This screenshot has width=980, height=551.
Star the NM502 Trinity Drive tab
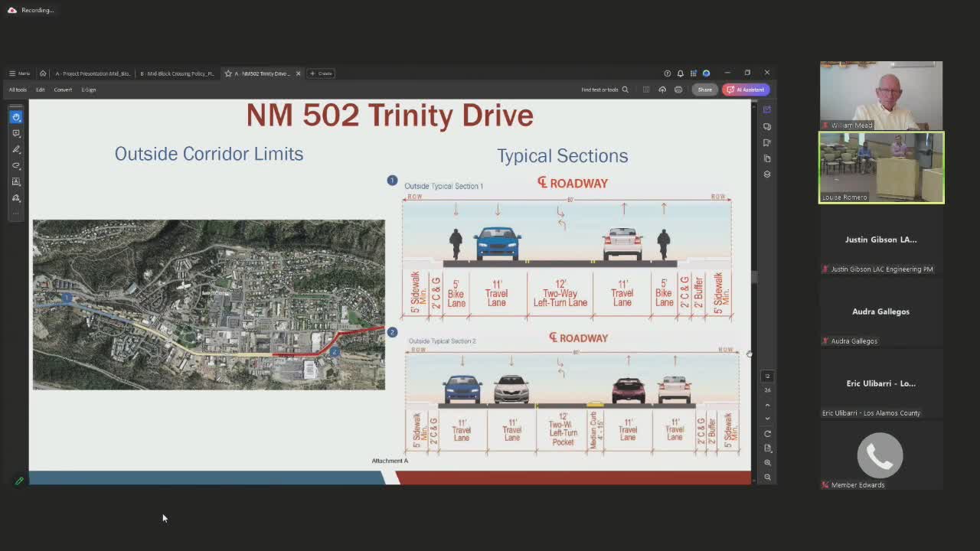[228, 73]
